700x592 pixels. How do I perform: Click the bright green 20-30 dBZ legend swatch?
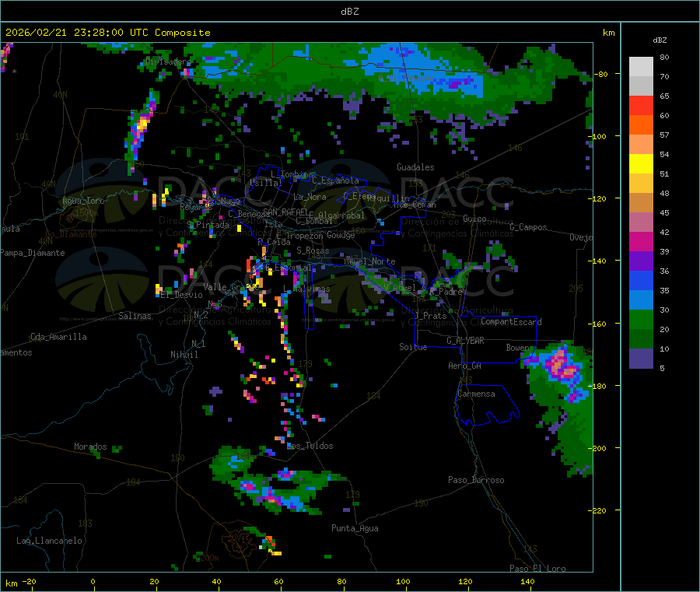641,320
